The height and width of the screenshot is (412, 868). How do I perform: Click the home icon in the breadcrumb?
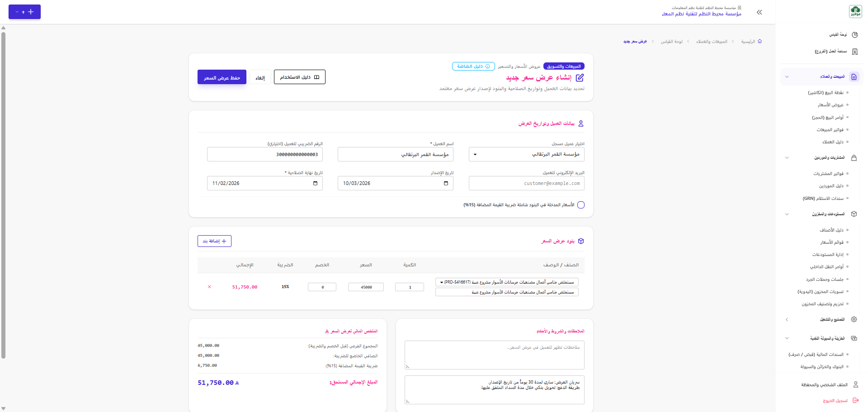coord(760,41)
